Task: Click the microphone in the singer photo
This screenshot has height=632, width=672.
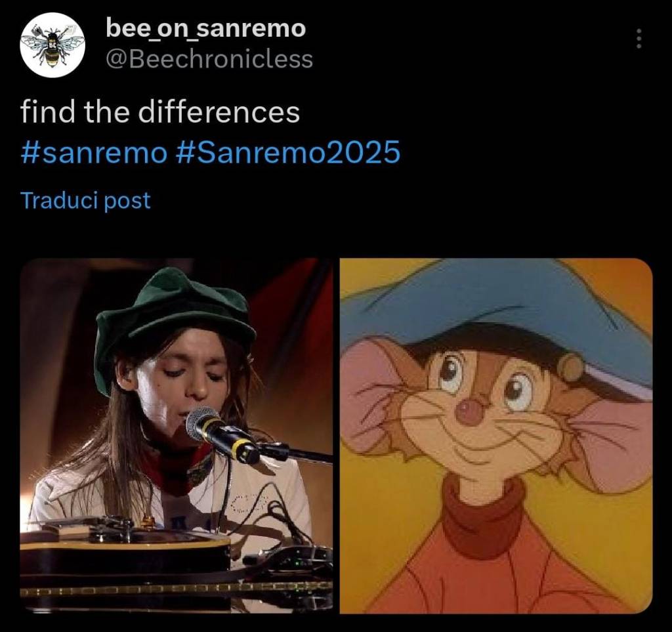Action: pos(223,434)
